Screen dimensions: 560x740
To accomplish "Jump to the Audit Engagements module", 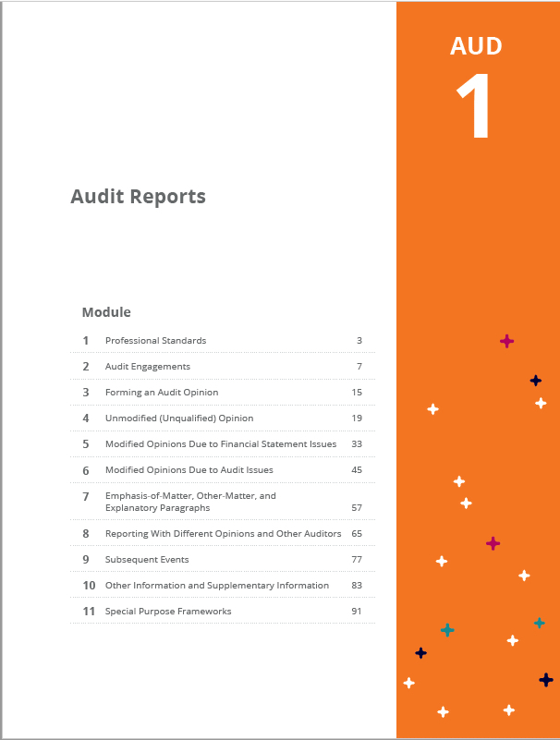I will click(147, 367).
